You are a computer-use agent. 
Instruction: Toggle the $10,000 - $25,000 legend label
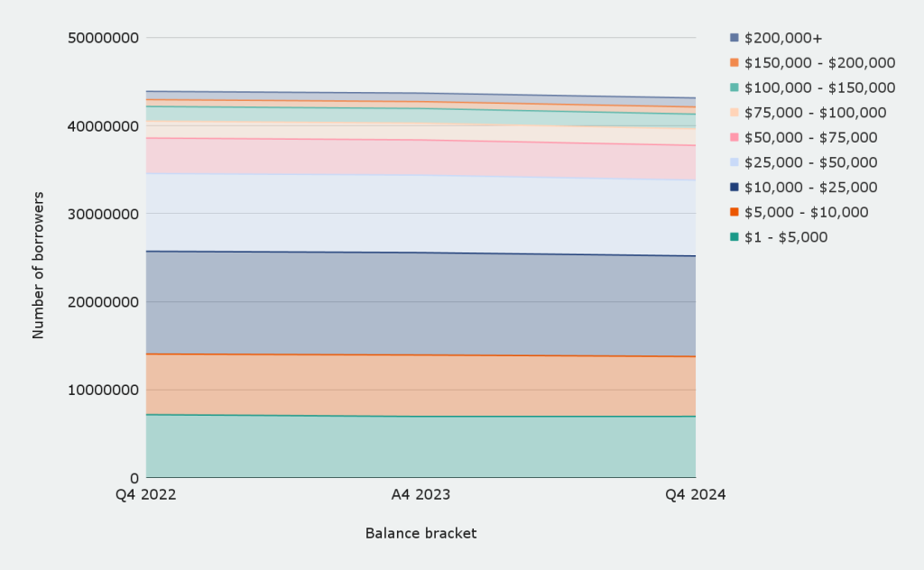(x=810, y=188)
